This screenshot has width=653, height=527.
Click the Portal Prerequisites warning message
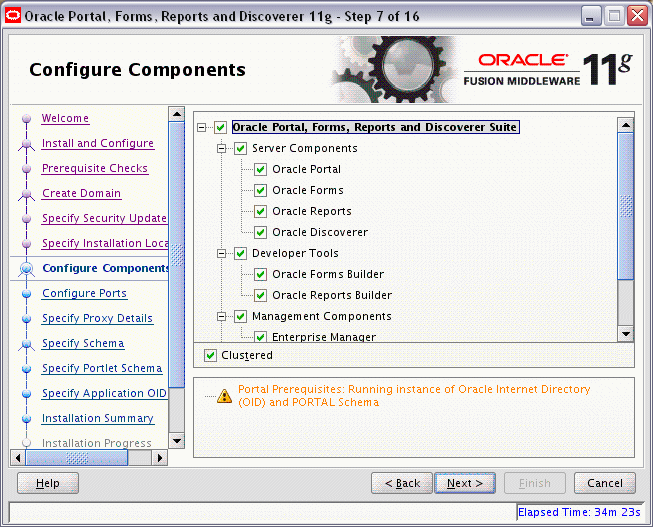(414, 396)
